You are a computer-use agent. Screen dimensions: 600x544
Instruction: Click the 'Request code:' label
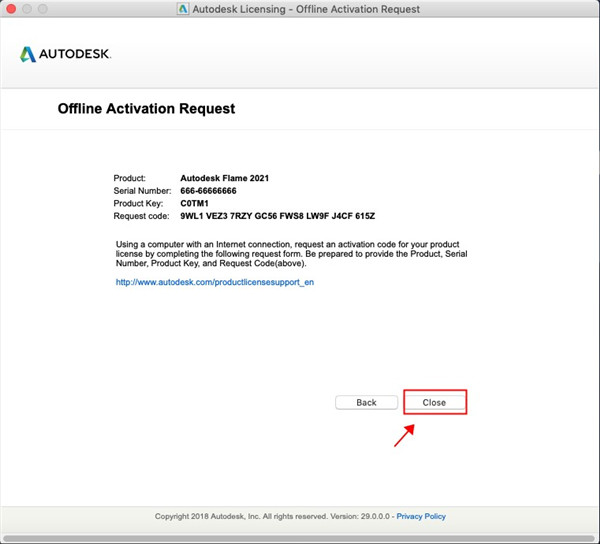click(x=141, y=216)
